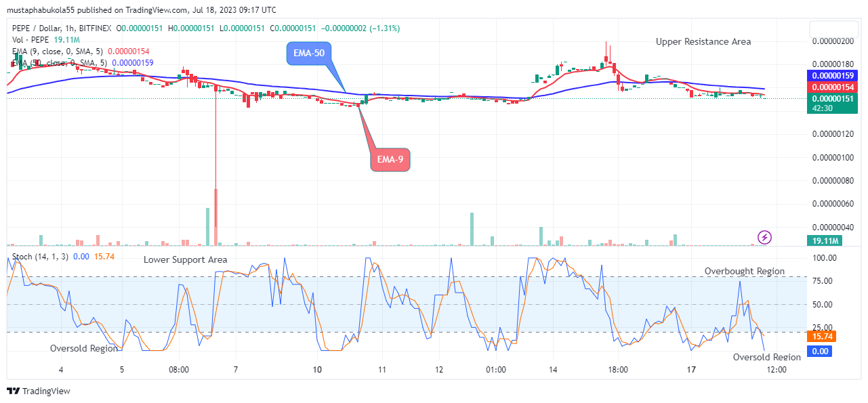This screenshot has width=868, height=403.
Task: Click the orange 15.74 Stochastic axis tag
Action: [820, 336]
